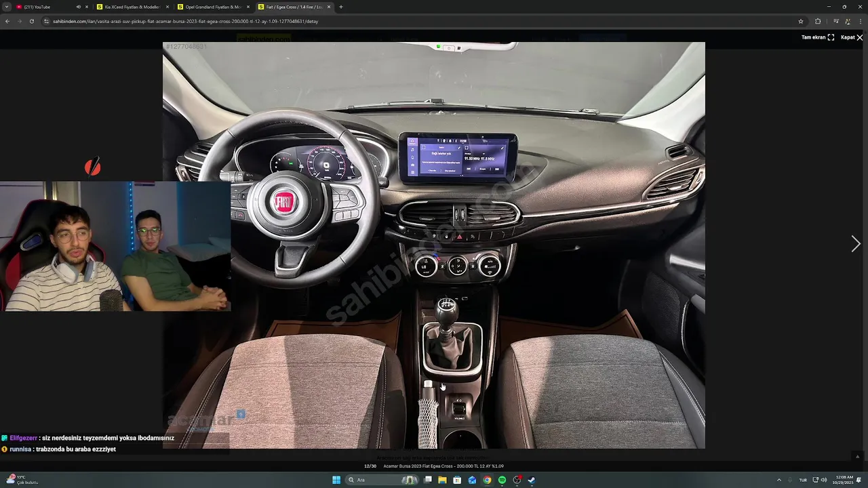This screenshot has height=488, width=868.
Task: Open the blue mail app in taskbar
Action: 472,480
